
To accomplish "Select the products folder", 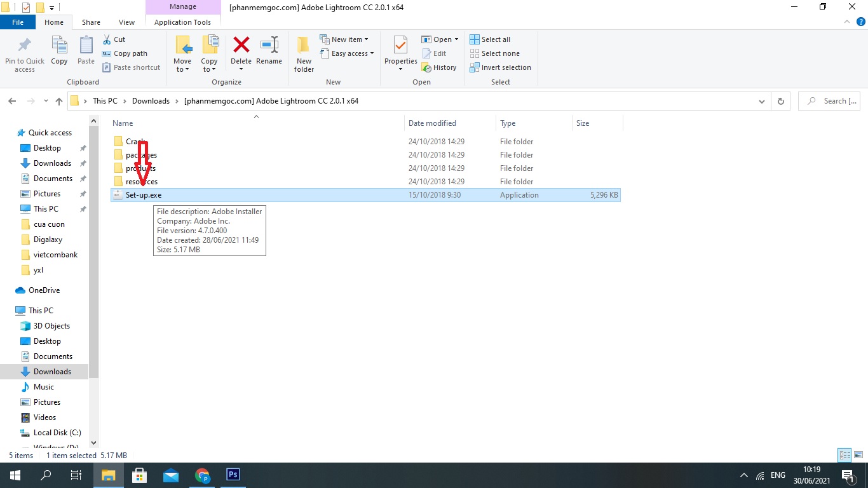I will [365, 168].
